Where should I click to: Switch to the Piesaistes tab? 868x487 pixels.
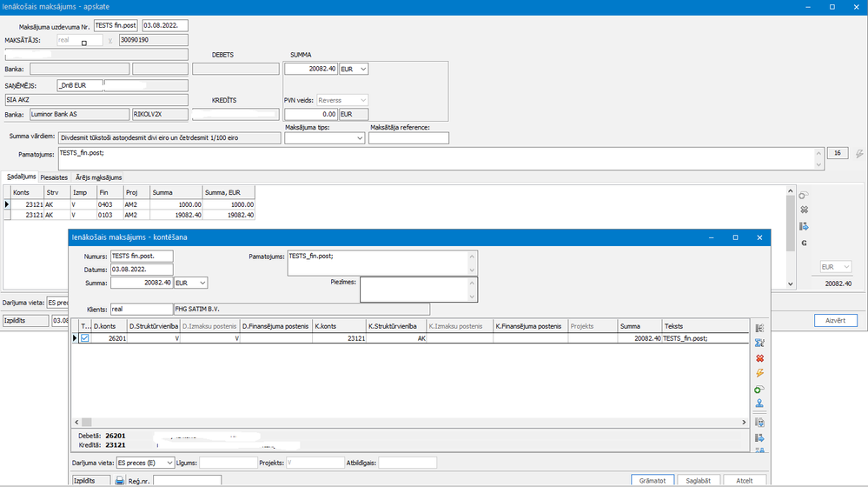pos(55,177)
